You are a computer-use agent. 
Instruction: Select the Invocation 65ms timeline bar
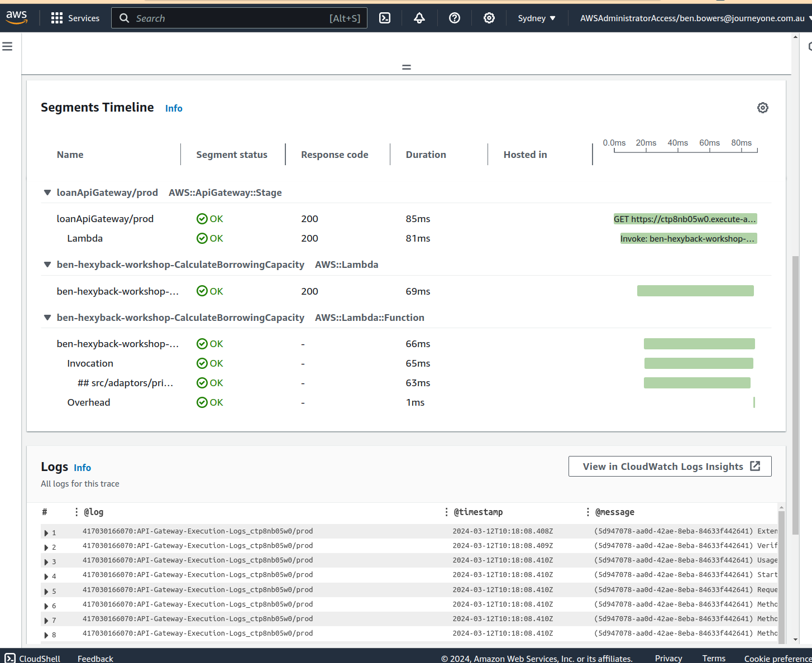click(x=699, y=363)
